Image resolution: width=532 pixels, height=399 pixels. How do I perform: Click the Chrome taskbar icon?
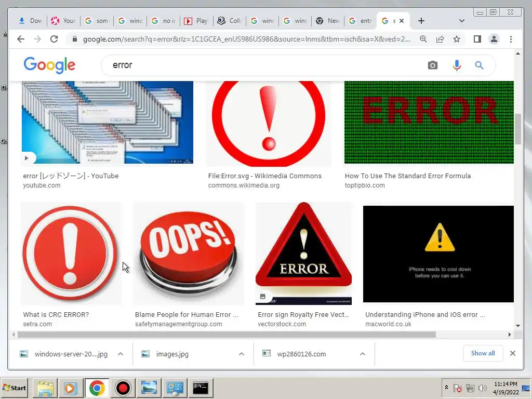point(97,388)
